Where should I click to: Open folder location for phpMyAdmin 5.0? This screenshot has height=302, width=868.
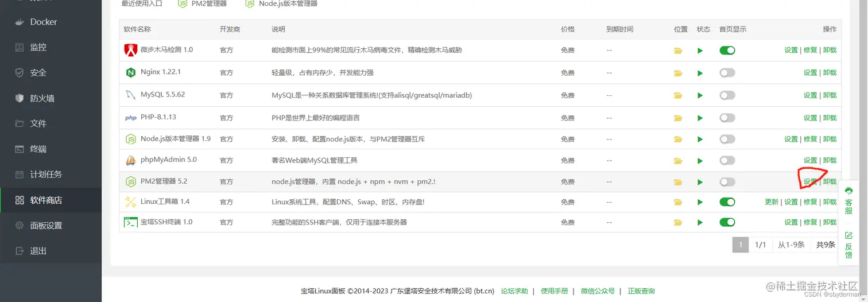coord(678,160)
